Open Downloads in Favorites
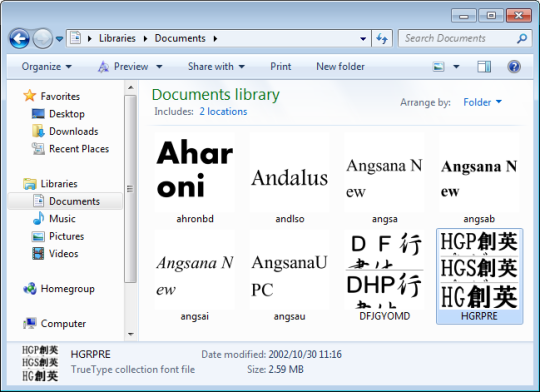 [65, 131]
